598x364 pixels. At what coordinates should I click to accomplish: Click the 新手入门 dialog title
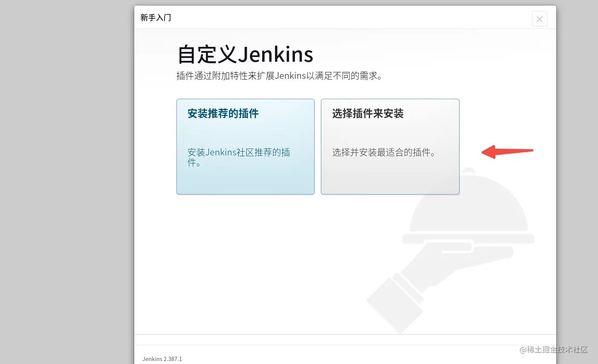click(x=156, y=17)
